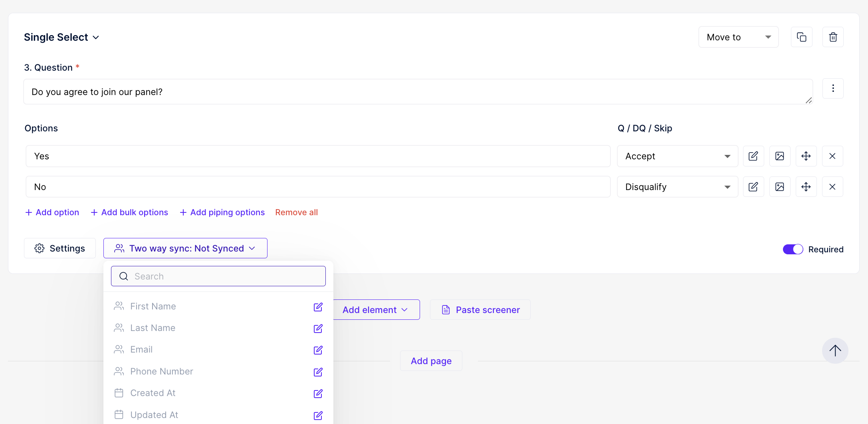The image size is (868, 424).
Task: Click the edit icon next to Updated At
Action: tap(318, 415)
